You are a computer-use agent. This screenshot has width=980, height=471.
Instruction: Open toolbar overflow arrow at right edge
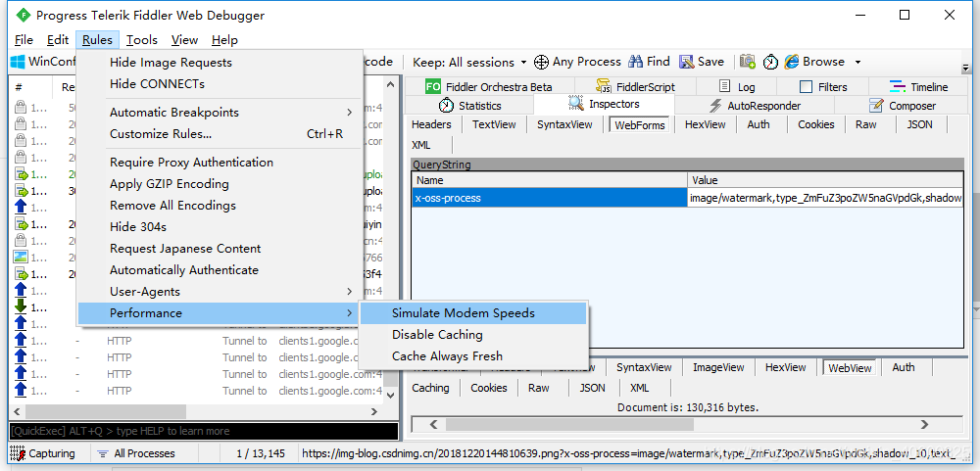(x=965, y=67)
